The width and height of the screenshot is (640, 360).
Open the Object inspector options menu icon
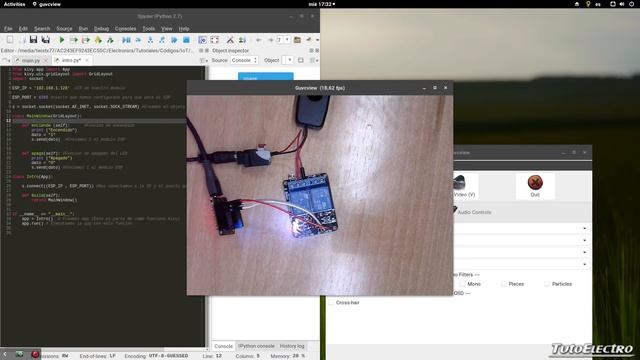pos(313,60)
